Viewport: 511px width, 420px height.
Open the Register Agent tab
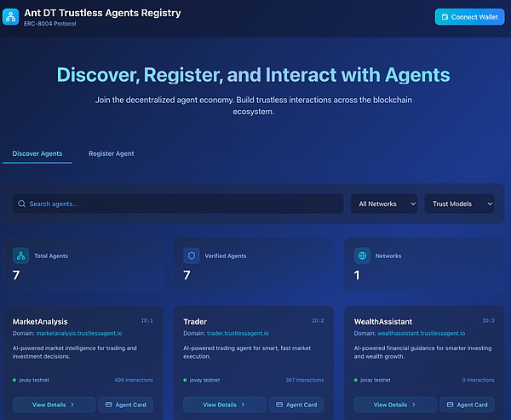pos(111,153)
